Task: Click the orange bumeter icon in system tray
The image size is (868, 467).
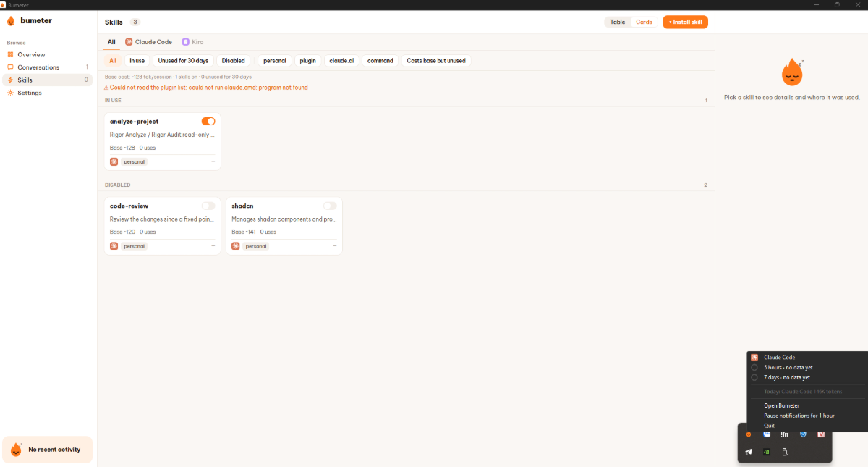Action: pos(749,434)
